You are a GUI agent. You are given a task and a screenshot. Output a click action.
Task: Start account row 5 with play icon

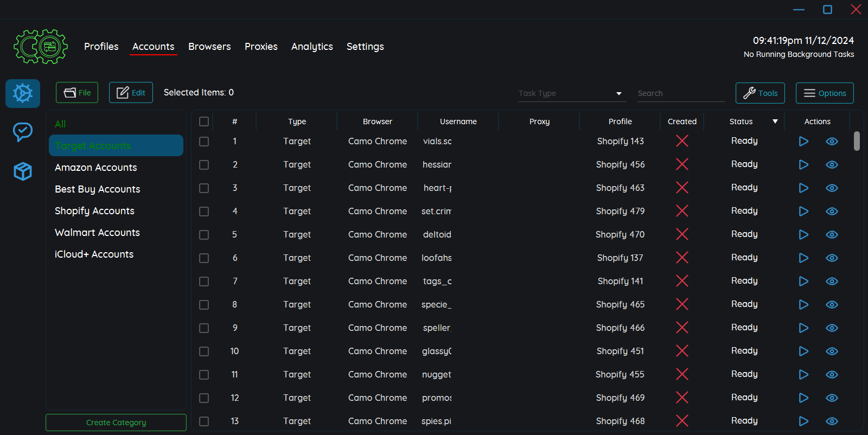(x=803, y=235)
